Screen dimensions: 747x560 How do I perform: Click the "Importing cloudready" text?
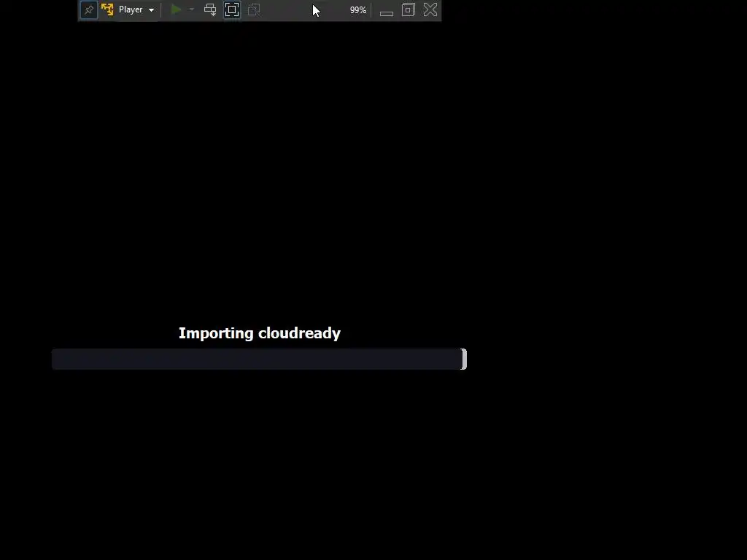point(260,333)
